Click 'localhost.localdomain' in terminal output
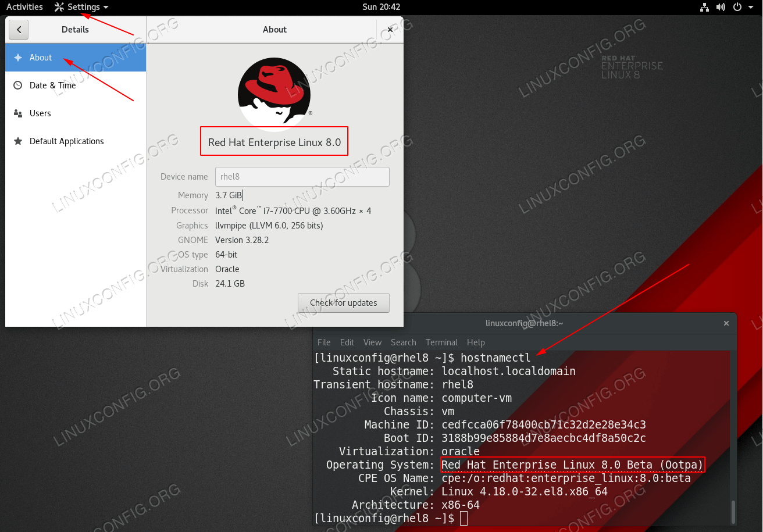This screenshot has width=763, height=532. pyautogui.click(x=509, y=371)
